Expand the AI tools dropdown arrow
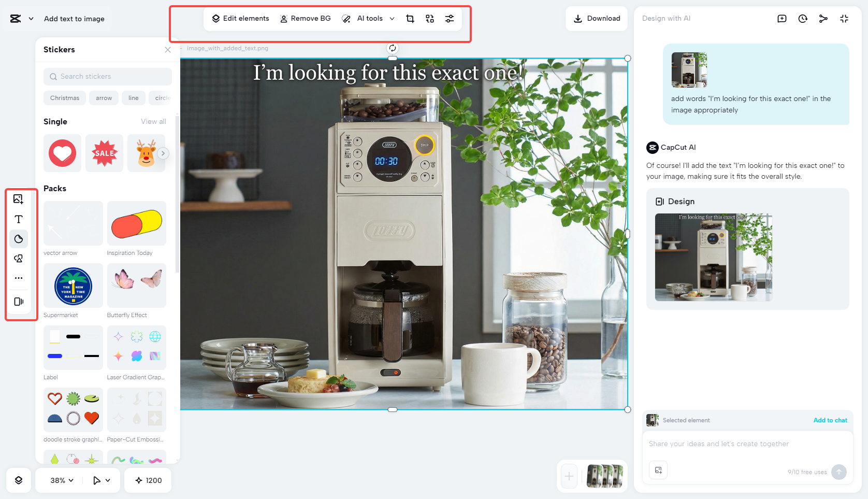 click(x=392, y=19)
